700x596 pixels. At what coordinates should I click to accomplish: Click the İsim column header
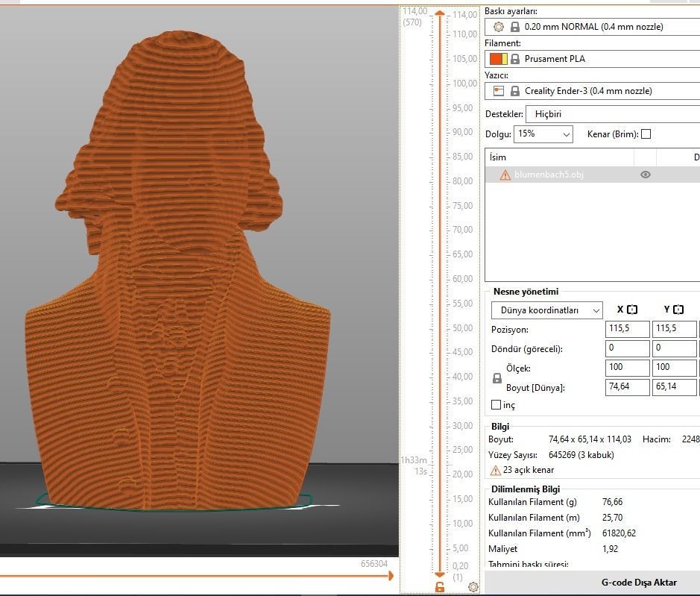(560, 157)
